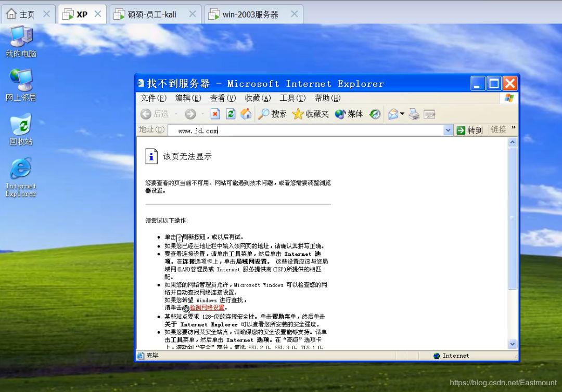The image size is (562, 392).
Task: Stop page loading with red X icon
Action: tap(215, 114)
